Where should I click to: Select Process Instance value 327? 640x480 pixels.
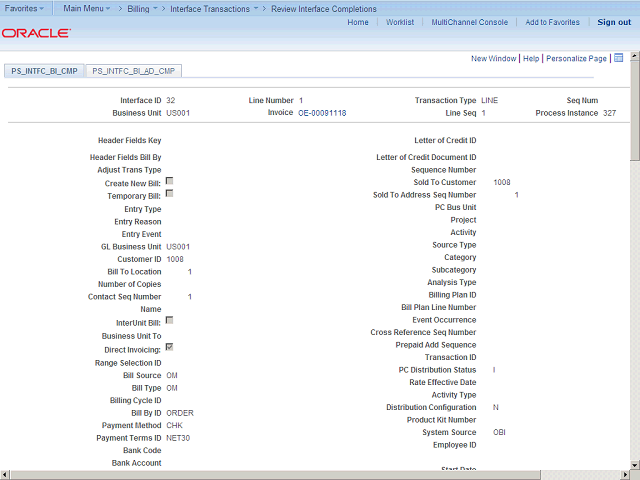609,113
